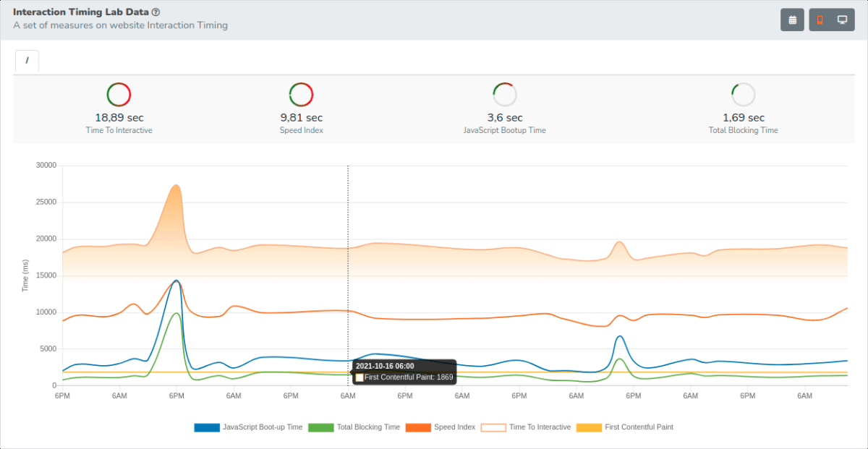Image resolution: width=868 pixels, height=449 pixels.
Task: Open the calendar date picker icon
Action: [x=792, y=20]
